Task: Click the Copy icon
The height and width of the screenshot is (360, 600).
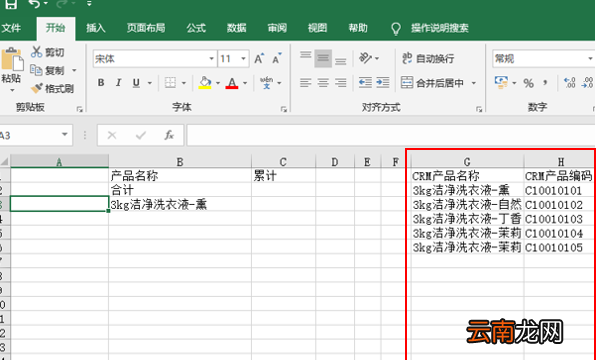Action: pyautogui.click(x=36, y=70)
